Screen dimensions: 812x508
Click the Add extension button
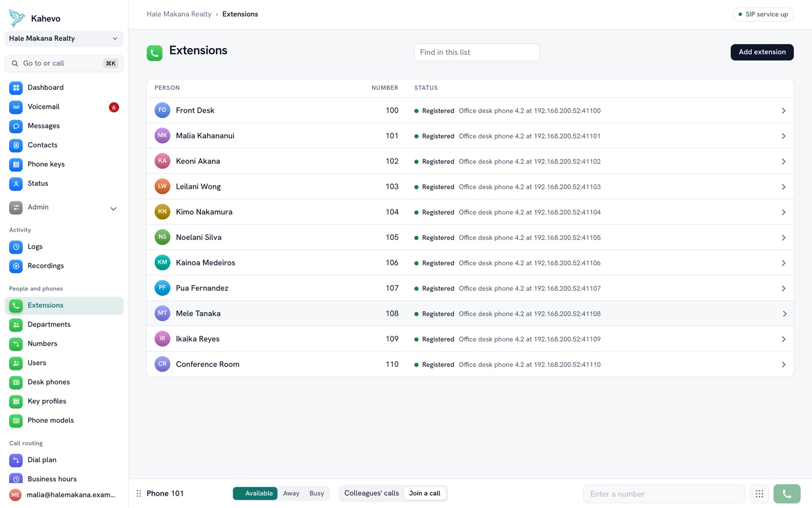click(x=762, y=52)
